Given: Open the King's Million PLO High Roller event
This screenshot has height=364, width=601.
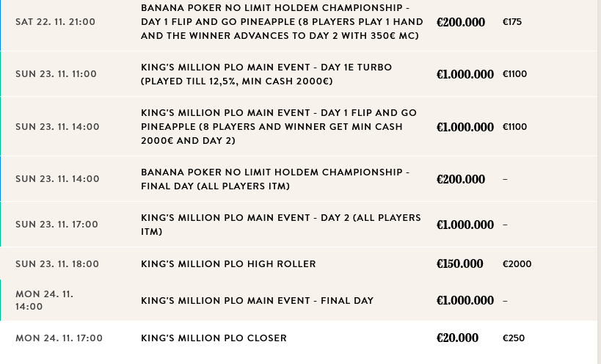Looking at the screenshot, I should 228,264.
